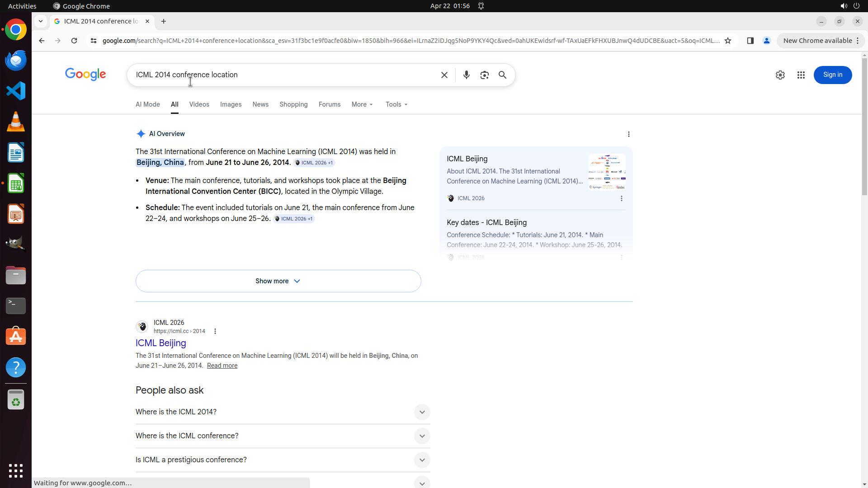
Task: Switch to AI Mode tab
Action: click(x=148, y=104)
